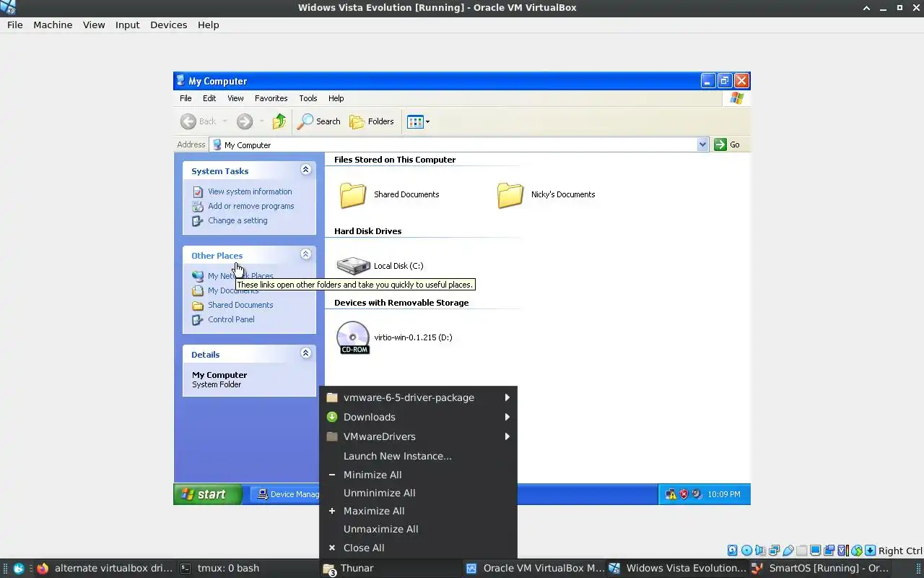
Task: Open the Explorer Edit menu
Action: 209,98
